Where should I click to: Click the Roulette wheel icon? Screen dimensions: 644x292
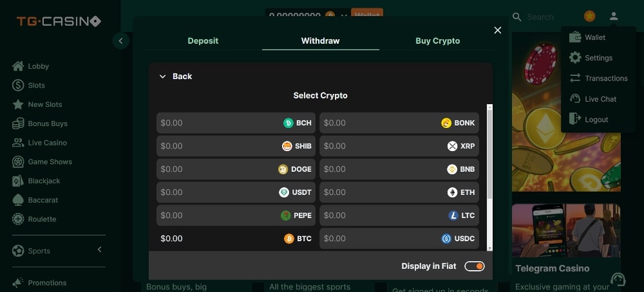click(x=18, y=219)
